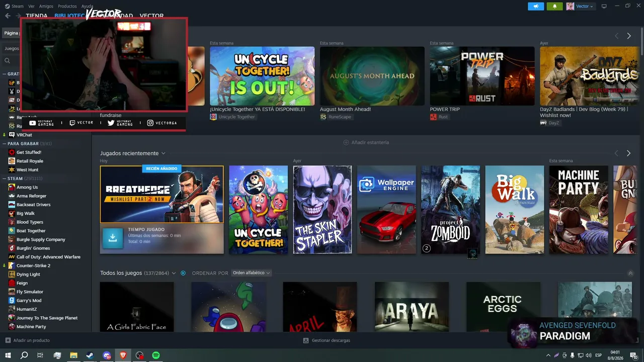Select the Burgle Supply Company icon
Image resolution: width=644 pixels, height=362 pixels.
coord(12,239)
